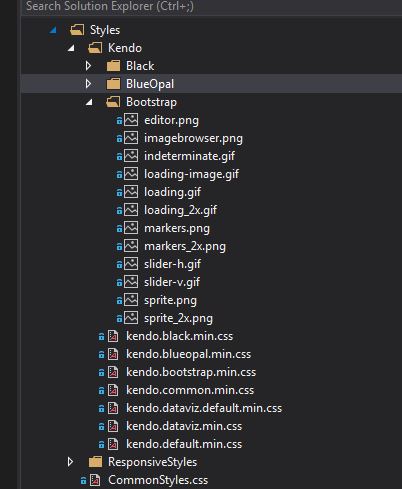Click the Styles folder icon
The width and height of the screenshot is (402, 489).
[77, 30]
